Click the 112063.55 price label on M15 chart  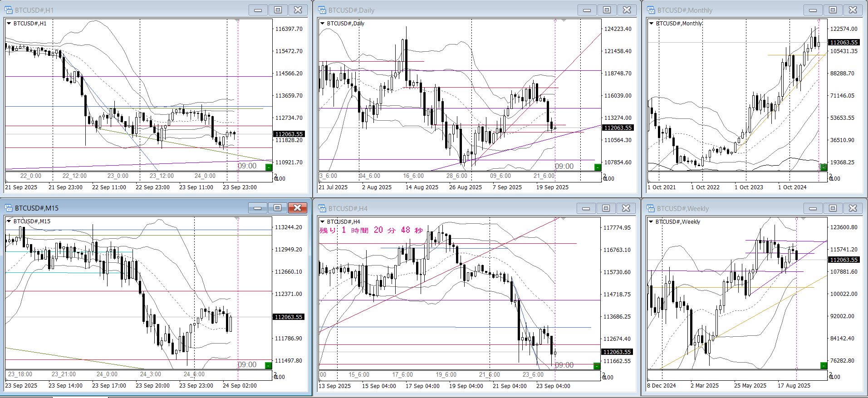289,317
